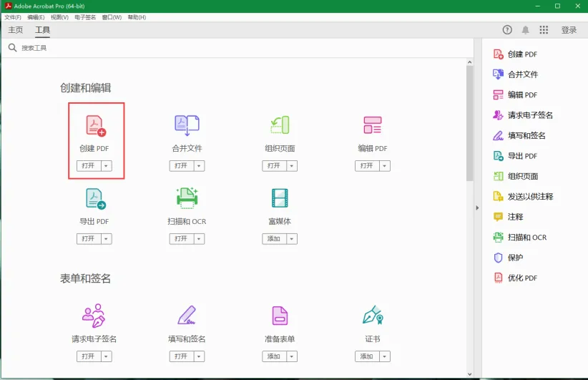Expand dropdown arrow beside 导出 PDF 打开 button
Viewport: 588px width, 380px height.
point(106,238)
